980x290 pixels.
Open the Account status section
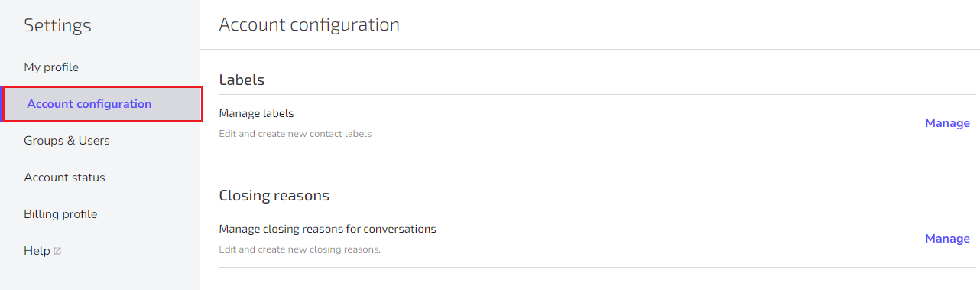pyautogui.click(x=64, y=178)
